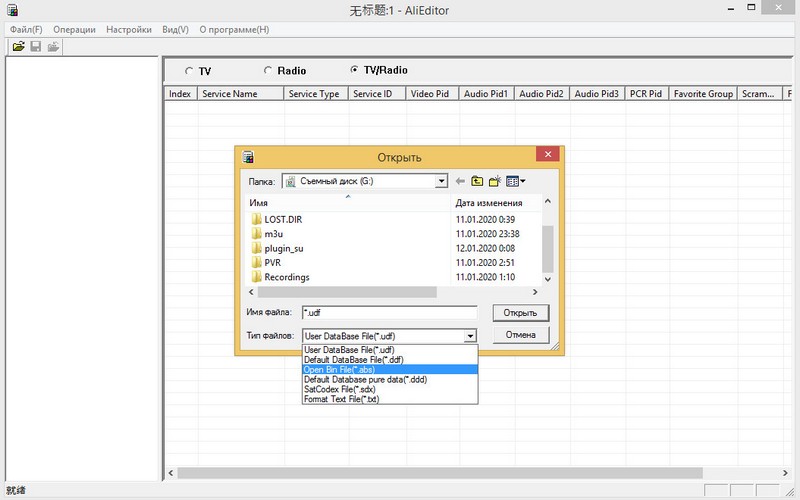Click the Audio Pid2 column header
Viewport: 800px width, 500px height.
[542, 94]
